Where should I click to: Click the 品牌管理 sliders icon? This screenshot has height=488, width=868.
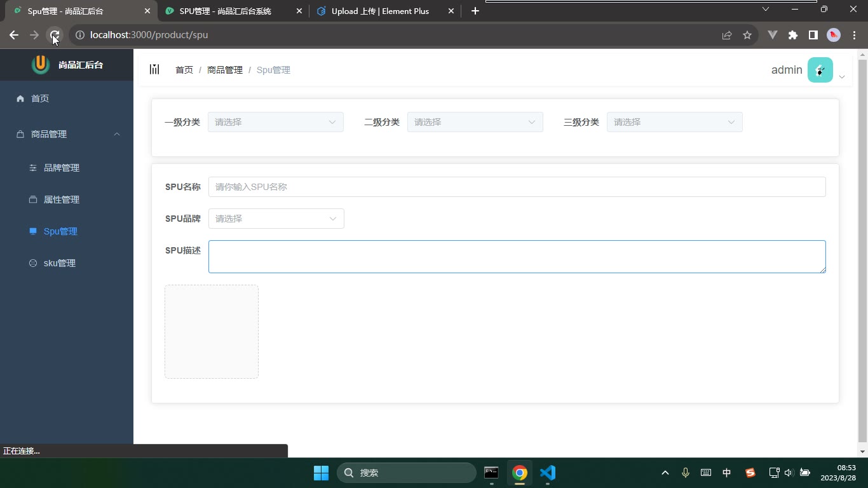point(33,168)
